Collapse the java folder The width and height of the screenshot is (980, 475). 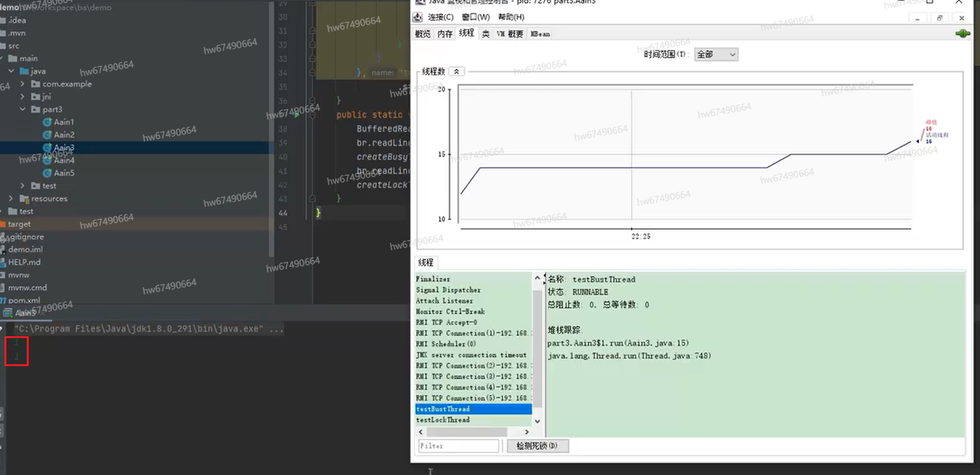(11, 71)
